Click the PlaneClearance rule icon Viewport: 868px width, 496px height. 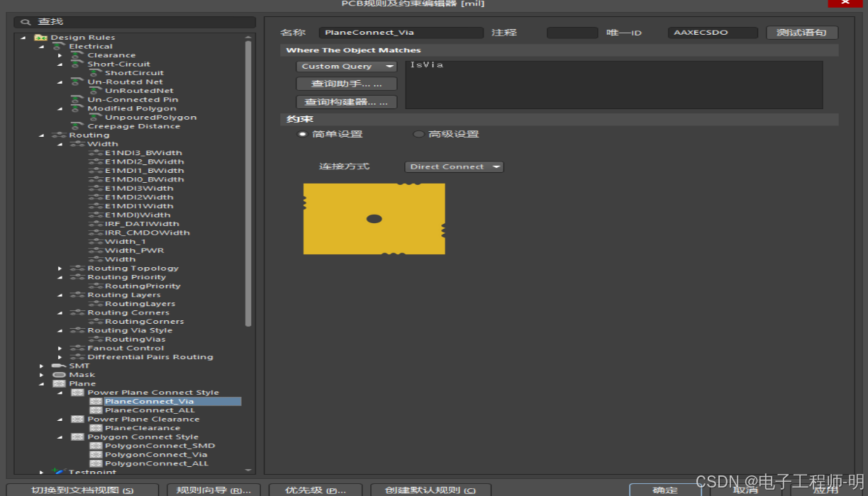pyautogui.click(x=96, y=428)
